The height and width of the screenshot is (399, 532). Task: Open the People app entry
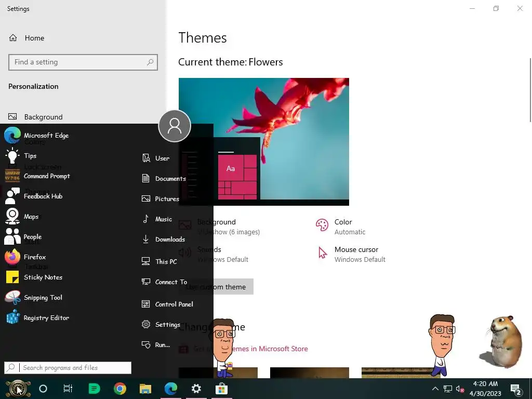click(23, 236)
